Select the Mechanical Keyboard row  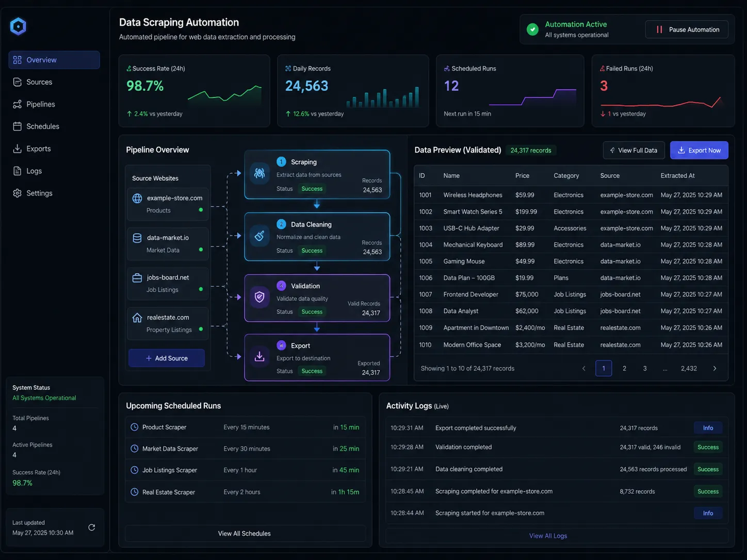(571, 245)
